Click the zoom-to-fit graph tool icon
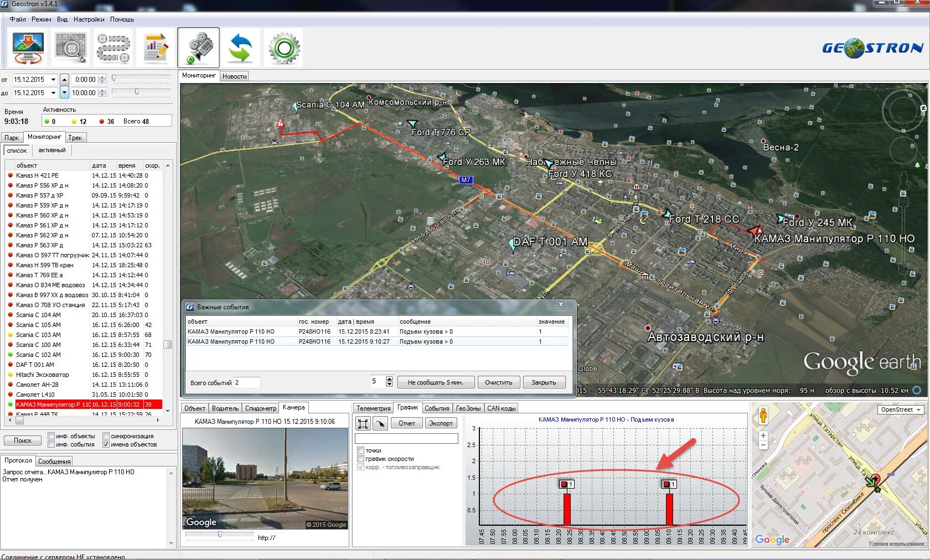 (363, 423)
